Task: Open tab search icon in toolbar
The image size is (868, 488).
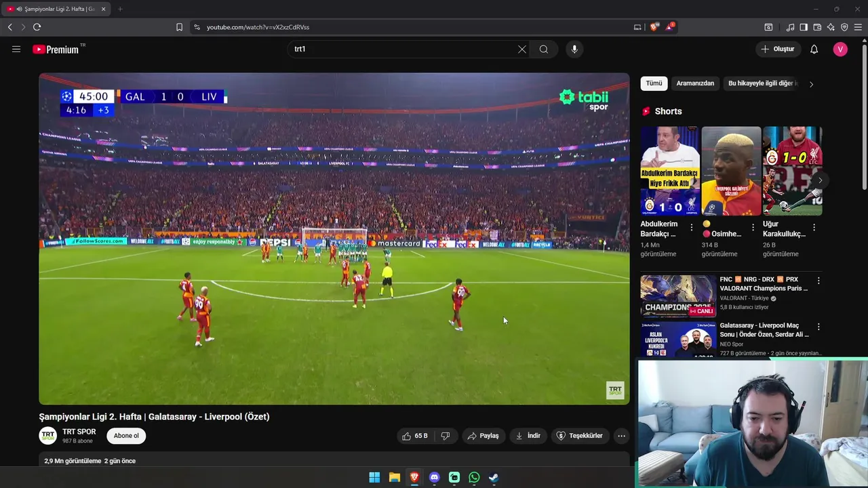Action: [x=768, y=27]
